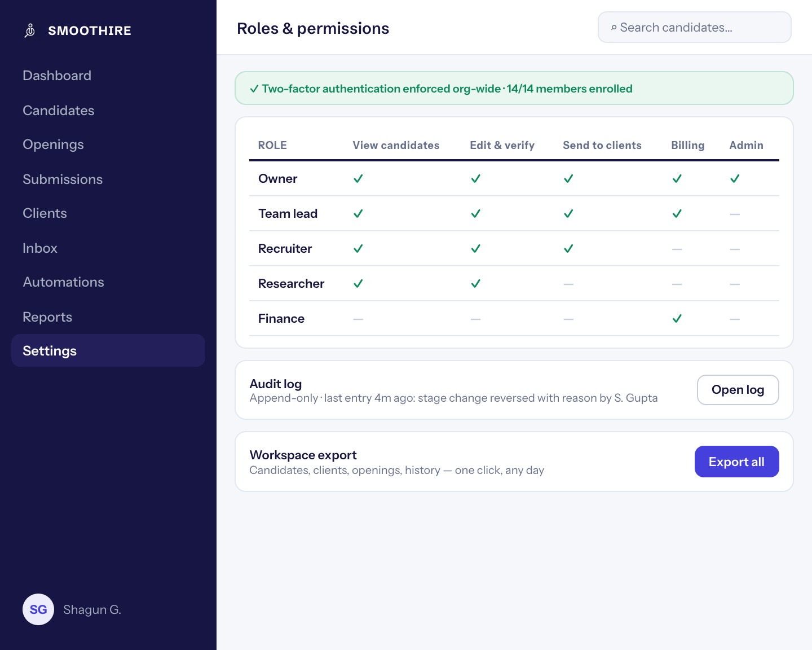Click the search magnifier icon
812x650 pixels.
point(614,28)
